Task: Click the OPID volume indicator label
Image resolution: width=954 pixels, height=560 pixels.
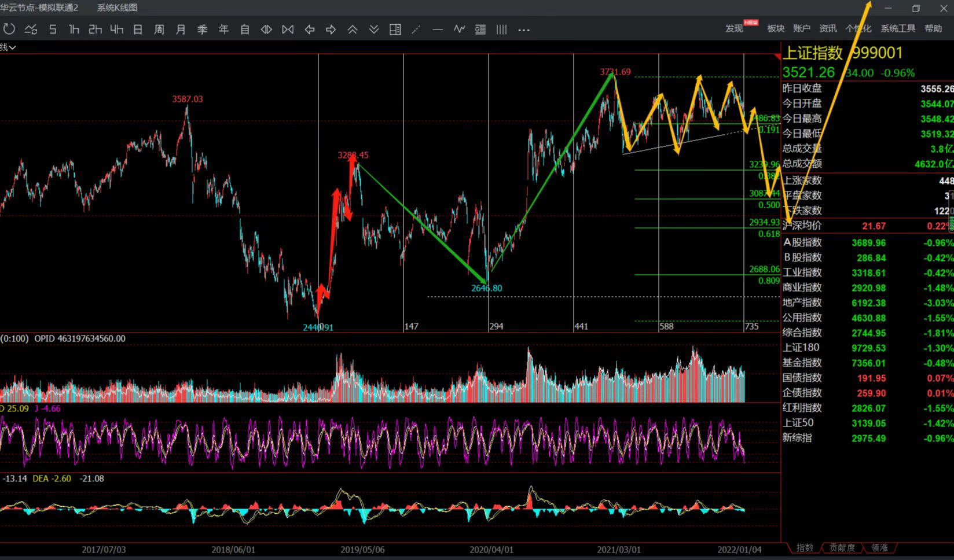Action: [80, 338]
